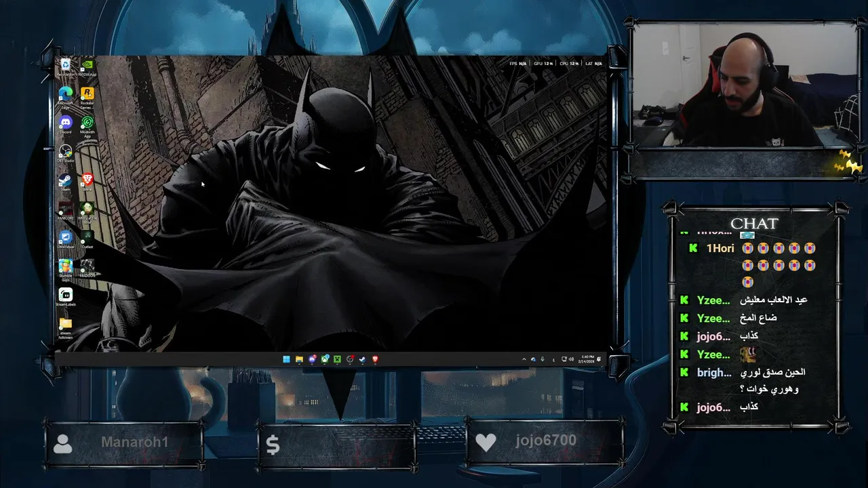The height and width of the screenshot is (488, 868).
Task: Select the UltraViewer desktop shortcut
Action: [65, 239]
